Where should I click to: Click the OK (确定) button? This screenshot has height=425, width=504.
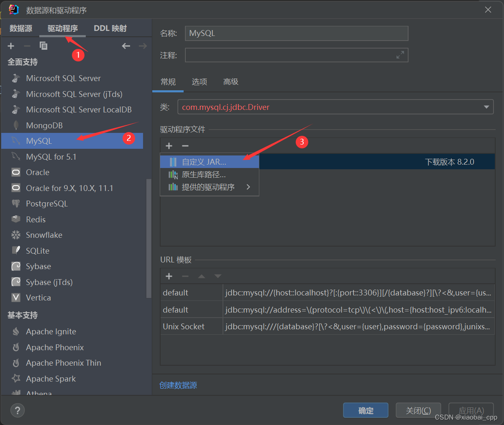click(x=366, y=410)
